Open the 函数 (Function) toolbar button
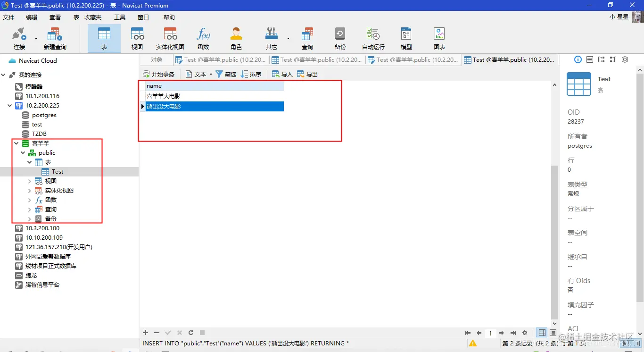Screen dimensions: 644x352 point(203,39)
